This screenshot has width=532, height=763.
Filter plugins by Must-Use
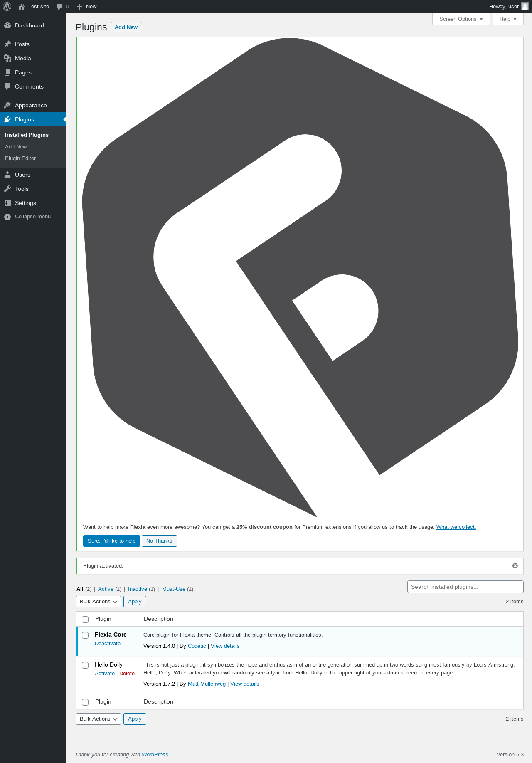(x=174, y=589)
